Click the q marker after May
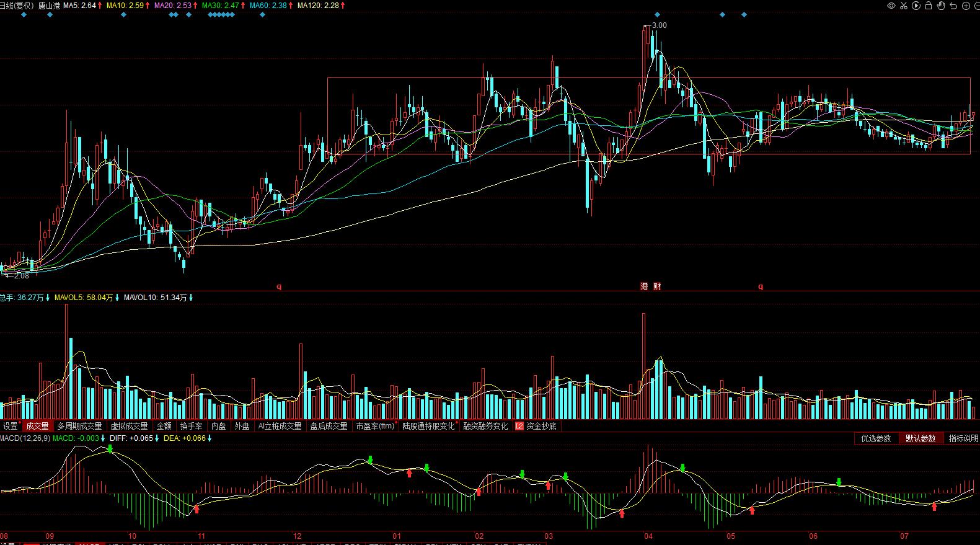980x545 pixels. coord(761,286)
